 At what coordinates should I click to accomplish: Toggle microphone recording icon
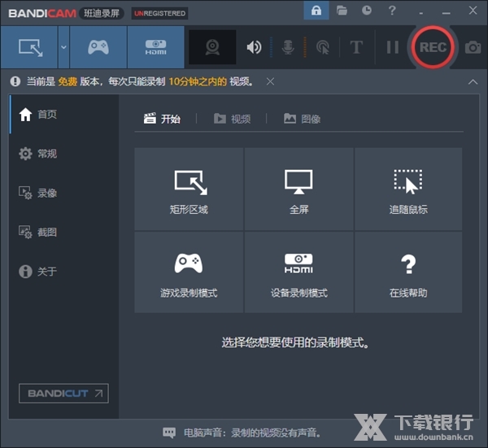[x=288, y=47]
